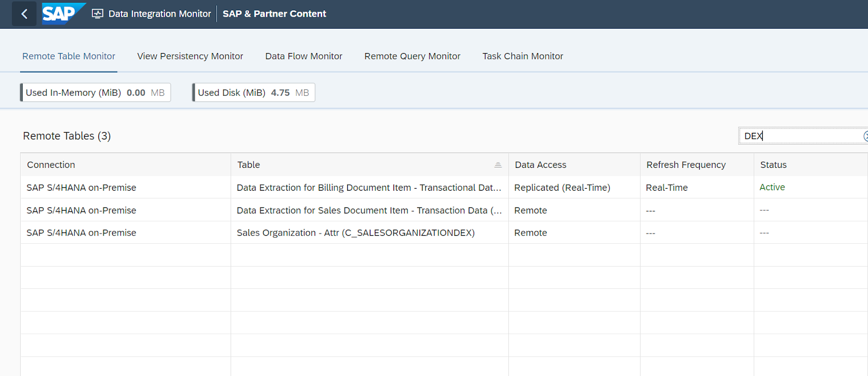Click the Remote Tables (3) heading
Image resolution: width=868 pixels, height=376 pixels.
pyautogui.click(x=67, y=136)
